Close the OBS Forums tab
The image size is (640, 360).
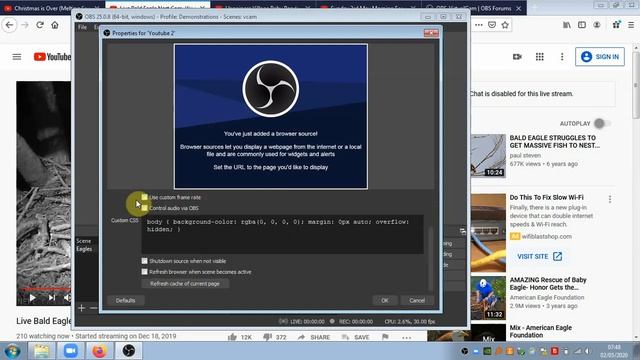(518, 8)
